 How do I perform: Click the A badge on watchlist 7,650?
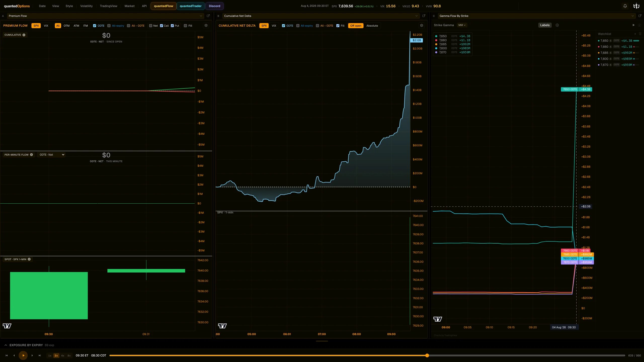[x=611, y=41]
